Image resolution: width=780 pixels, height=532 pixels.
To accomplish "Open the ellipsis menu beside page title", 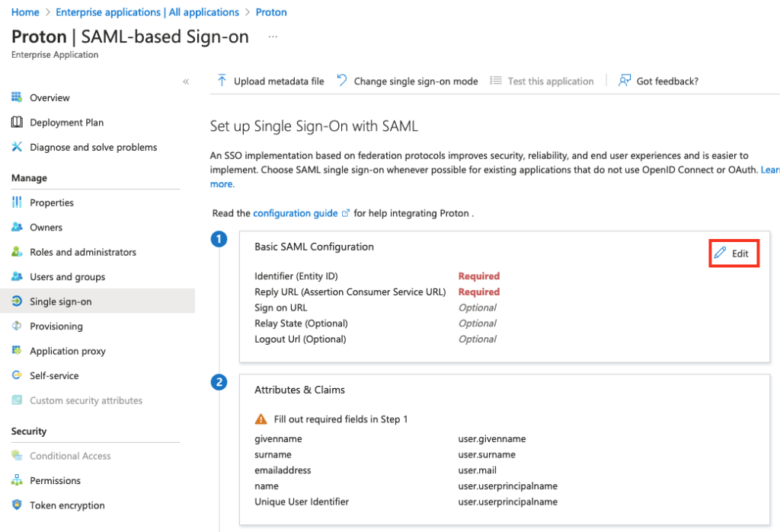I will click(x=273, y=37).
